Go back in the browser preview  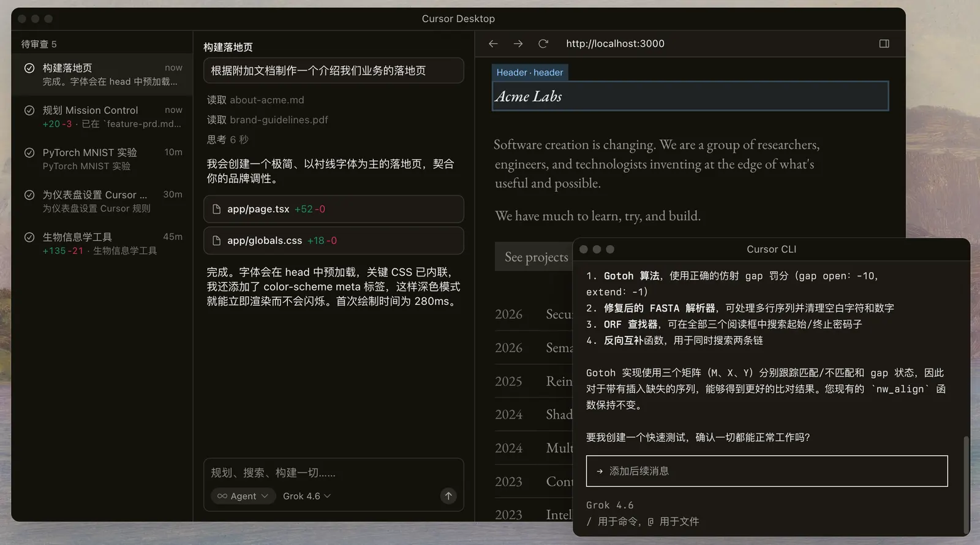[493, 44]
